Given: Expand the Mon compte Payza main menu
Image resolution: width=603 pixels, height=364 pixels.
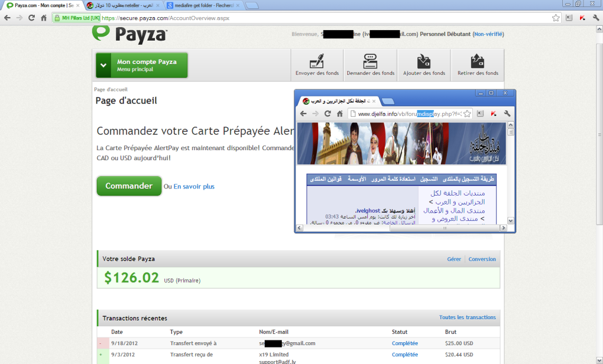Looking at the screenshot, I should 141,65.
